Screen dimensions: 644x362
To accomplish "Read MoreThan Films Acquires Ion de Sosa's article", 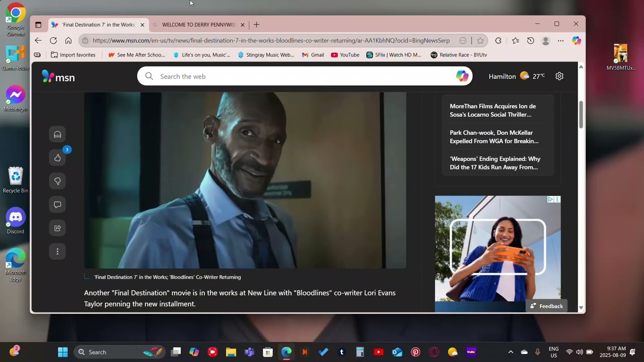I will click(x=493, y=110).
